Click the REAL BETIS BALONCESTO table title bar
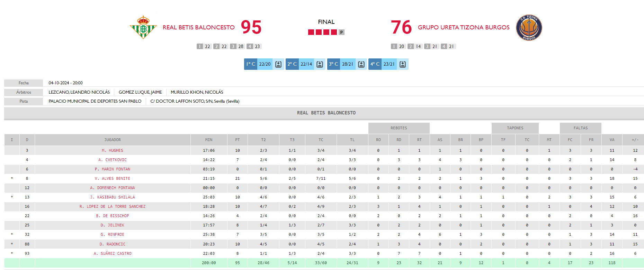 (324, 113)
